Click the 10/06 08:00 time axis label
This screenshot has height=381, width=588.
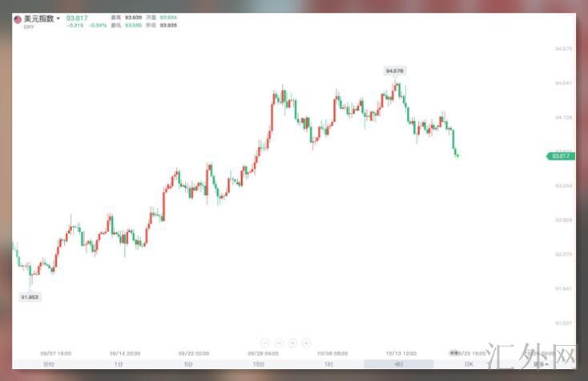(x=332, y=354)
